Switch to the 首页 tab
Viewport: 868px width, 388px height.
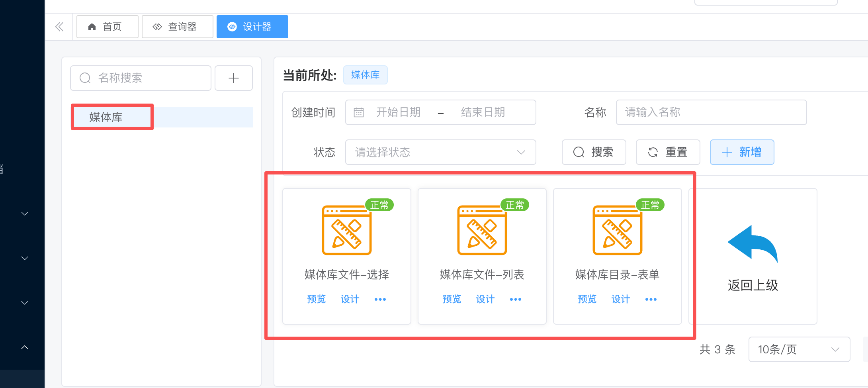point(107,27)
